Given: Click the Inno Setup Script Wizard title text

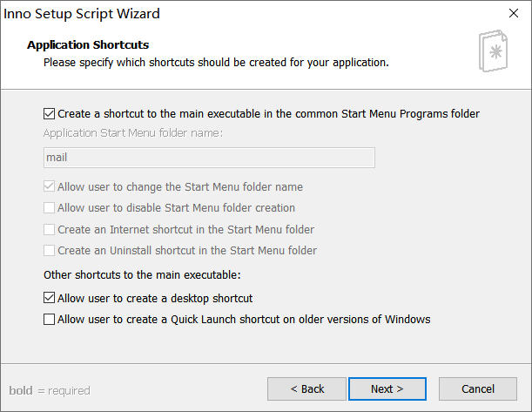Looking at the screenshot, I should (x=82, y=14).
